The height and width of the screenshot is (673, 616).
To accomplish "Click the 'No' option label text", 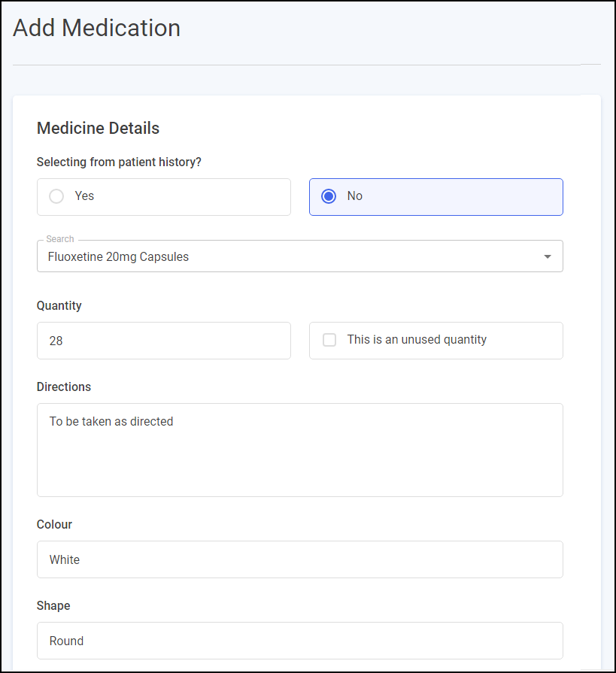I will click(x=354, y=196).
